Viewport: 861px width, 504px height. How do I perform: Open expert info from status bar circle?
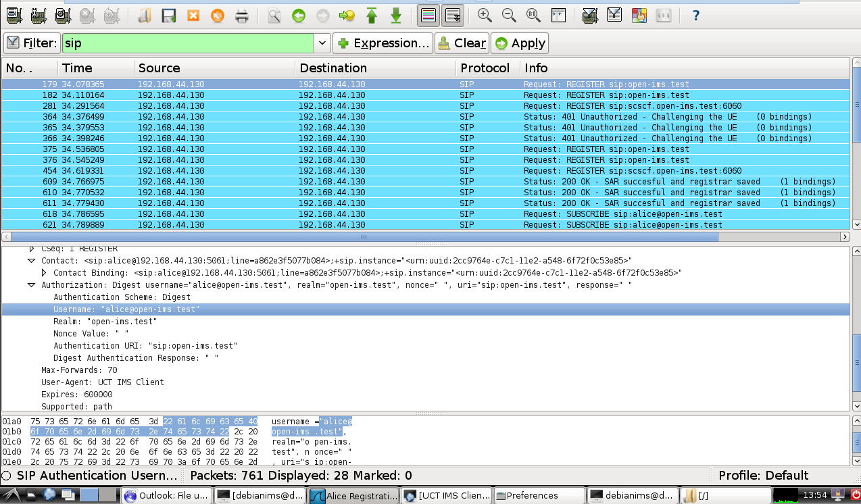pos(6,475)
